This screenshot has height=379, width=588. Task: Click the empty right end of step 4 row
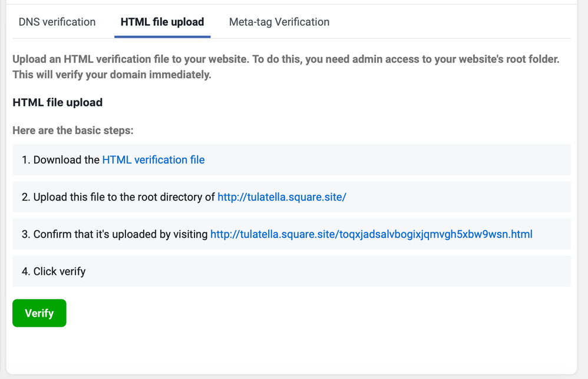click(501, 271)
